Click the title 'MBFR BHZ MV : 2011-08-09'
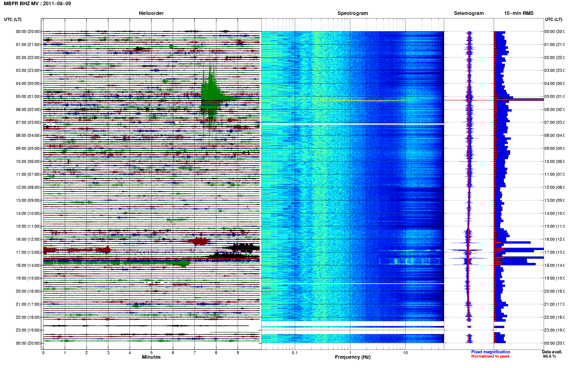 (37, 3)
